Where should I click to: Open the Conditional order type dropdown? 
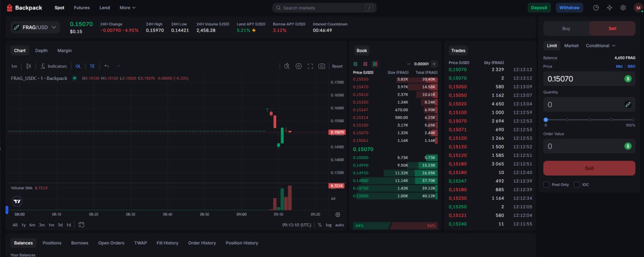[x=600, y=46]
